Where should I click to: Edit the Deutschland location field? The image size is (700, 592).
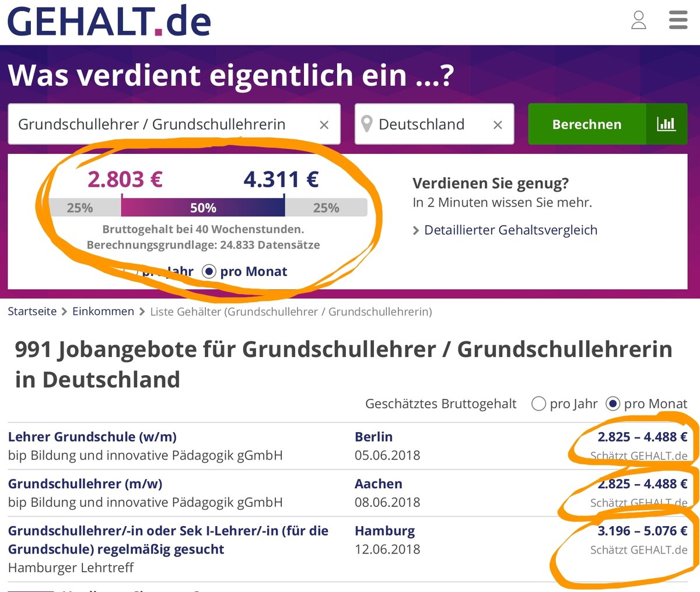tap(434, 124)
